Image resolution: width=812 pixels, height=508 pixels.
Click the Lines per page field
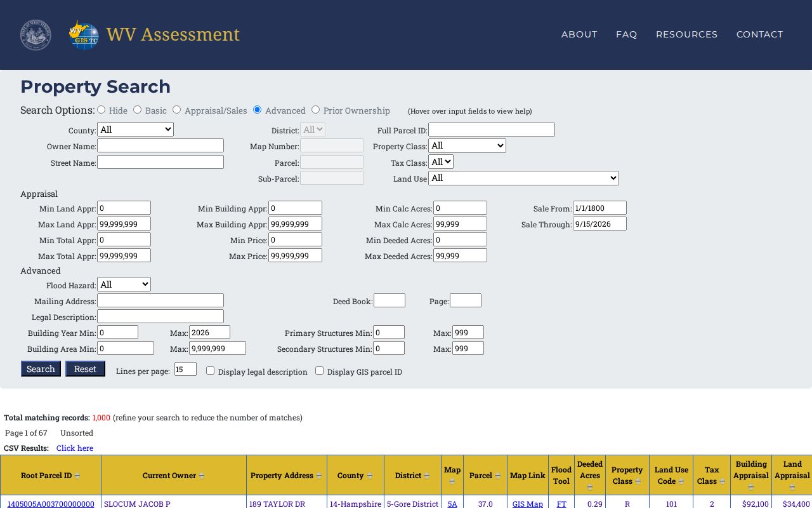[185, 369]
